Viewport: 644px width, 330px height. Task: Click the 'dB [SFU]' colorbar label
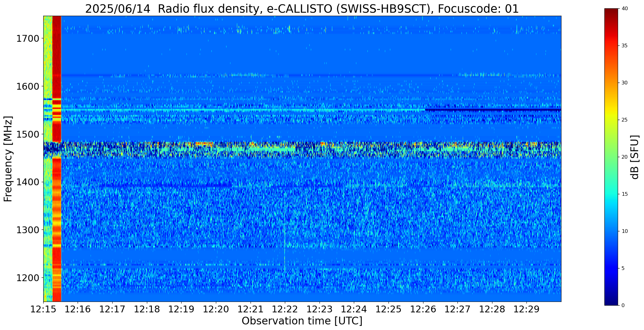click(x=635, y=157)
